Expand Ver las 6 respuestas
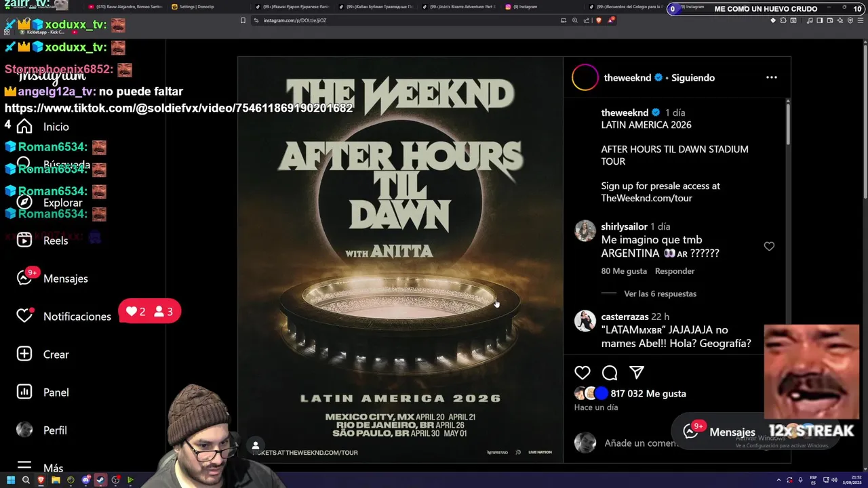 (x=660, y=293)
